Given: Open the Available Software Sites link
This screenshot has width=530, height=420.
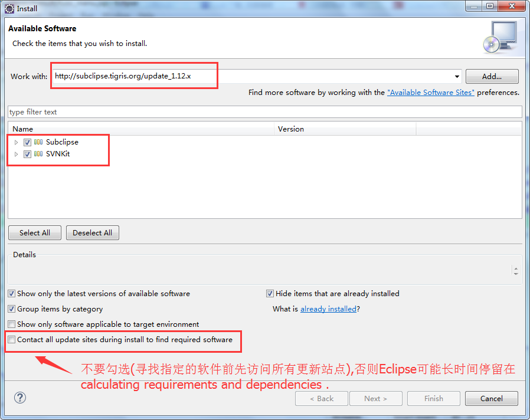Looking at the screenshot, I should pyautogui.click(x=431, y=93).
